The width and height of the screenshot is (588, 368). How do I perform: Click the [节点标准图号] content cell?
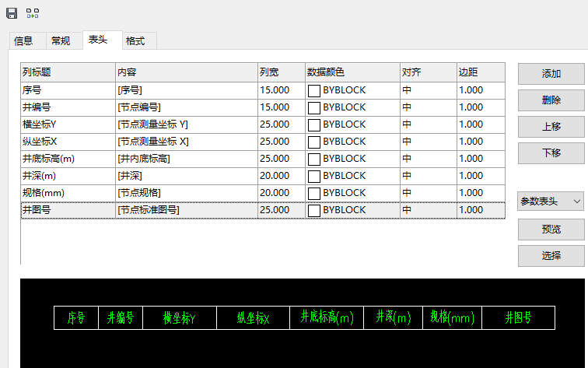click(187, 210)
